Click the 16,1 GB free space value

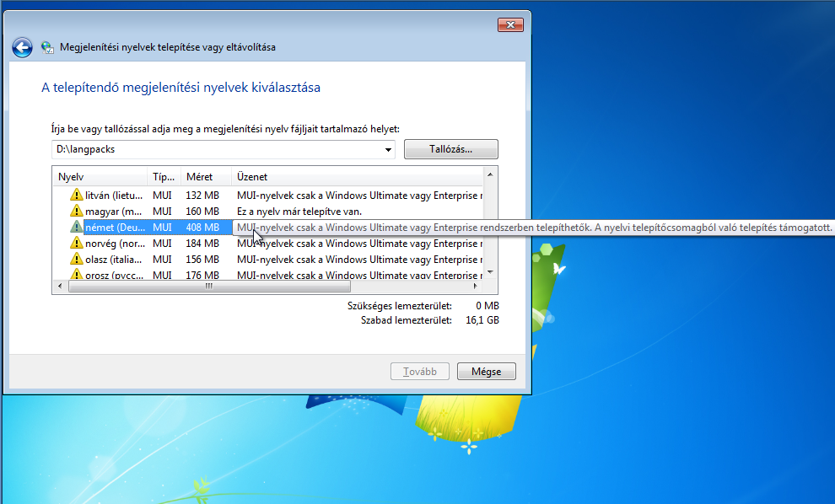[x=482, y=320]
